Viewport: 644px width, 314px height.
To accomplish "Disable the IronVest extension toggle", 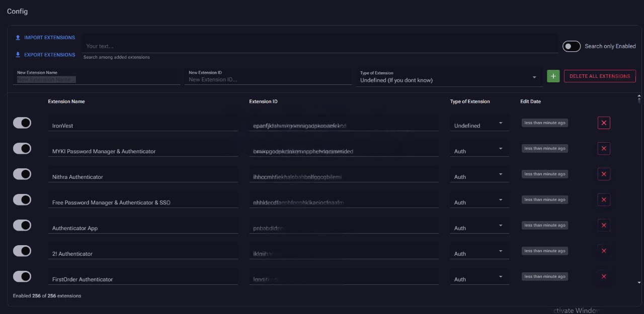I will 22,123.
